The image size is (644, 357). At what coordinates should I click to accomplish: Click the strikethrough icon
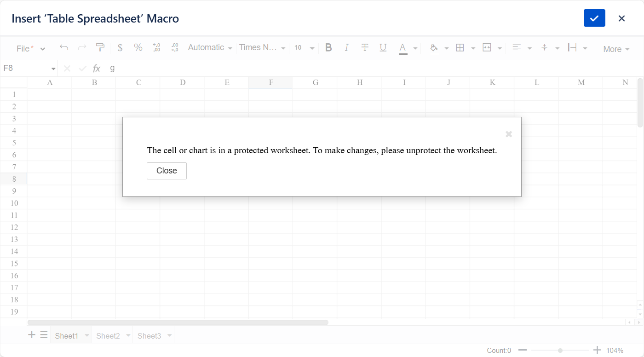(x=365, y=47)
